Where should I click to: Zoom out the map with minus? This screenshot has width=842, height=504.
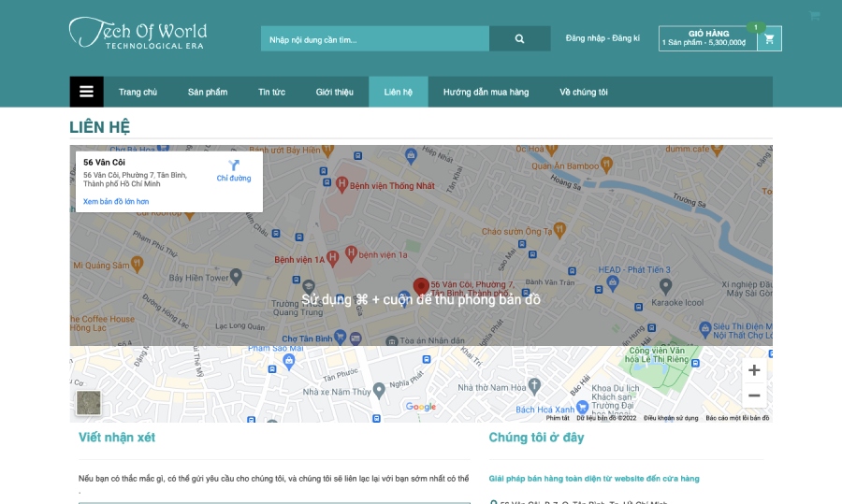click(754, 396)
